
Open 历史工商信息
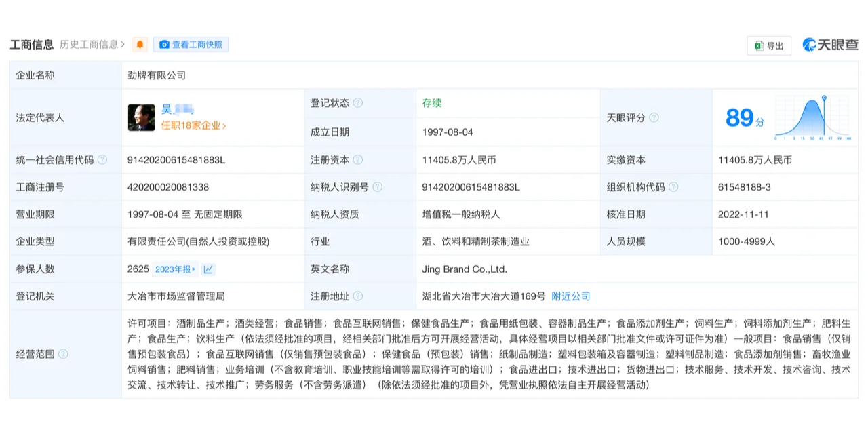click(88, 43)
